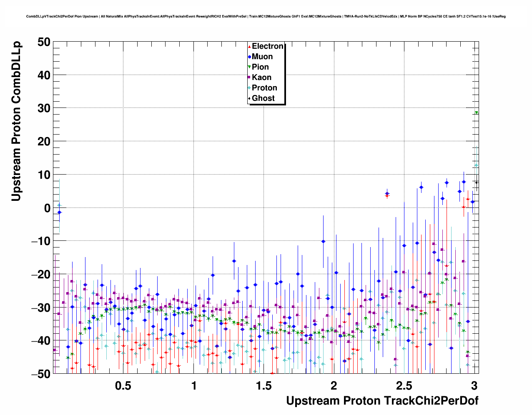This screenshot has width=532, height=415.
Task: Select the Electron legend label
Action: tap(268, 46)
